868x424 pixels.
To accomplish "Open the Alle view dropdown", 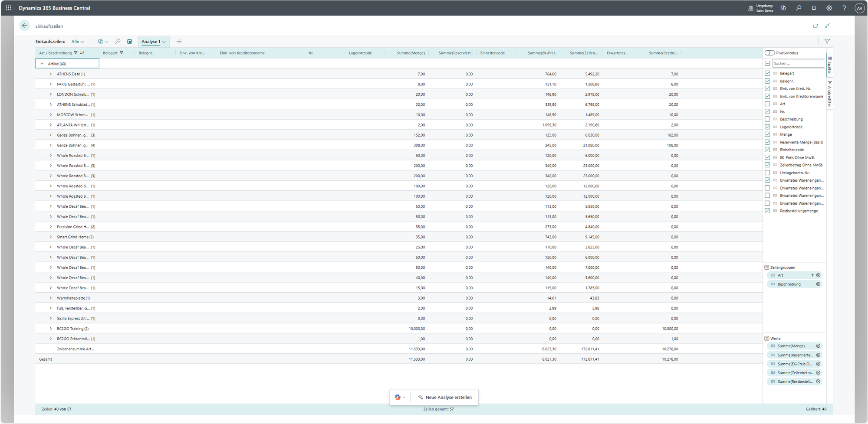I will pyautogui.click(x=78, y=42).
